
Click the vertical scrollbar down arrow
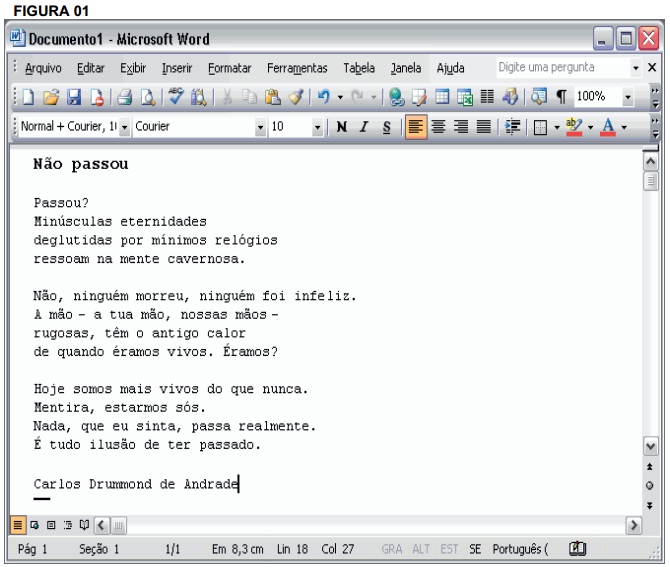tap(650, 447)
